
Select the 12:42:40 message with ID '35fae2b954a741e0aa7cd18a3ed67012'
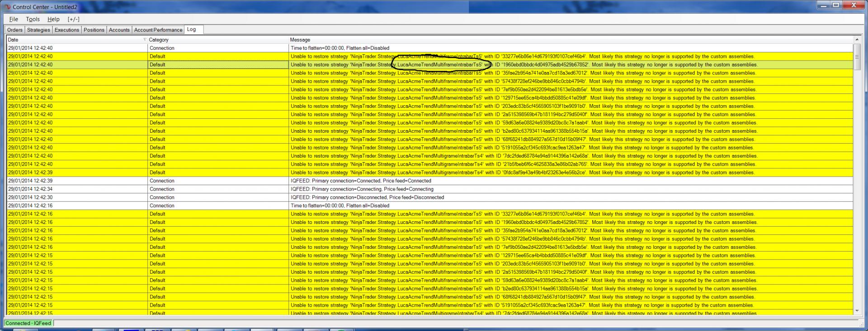click(x=571, y=73)
